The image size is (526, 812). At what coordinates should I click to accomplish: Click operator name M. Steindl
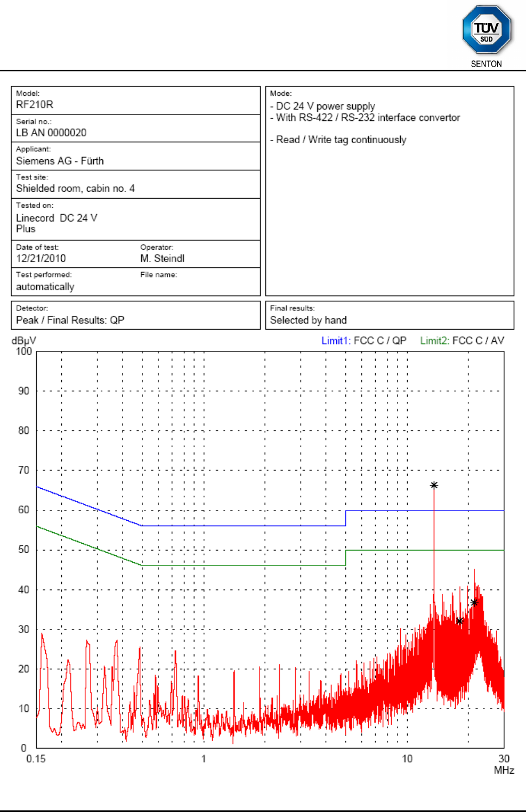point(163,258)
